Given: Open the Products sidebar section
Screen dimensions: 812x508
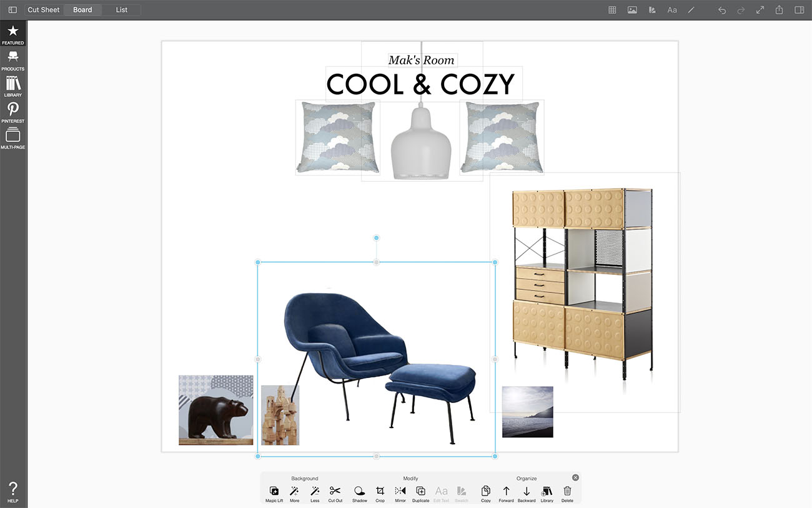Looking at the screenshot, I should click(12, 60).
